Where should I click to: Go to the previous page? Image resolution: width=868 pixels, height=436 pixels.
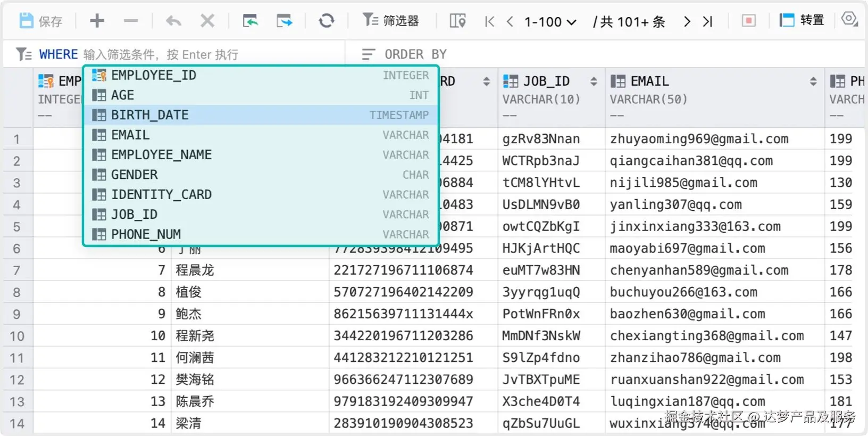point(510,22)
